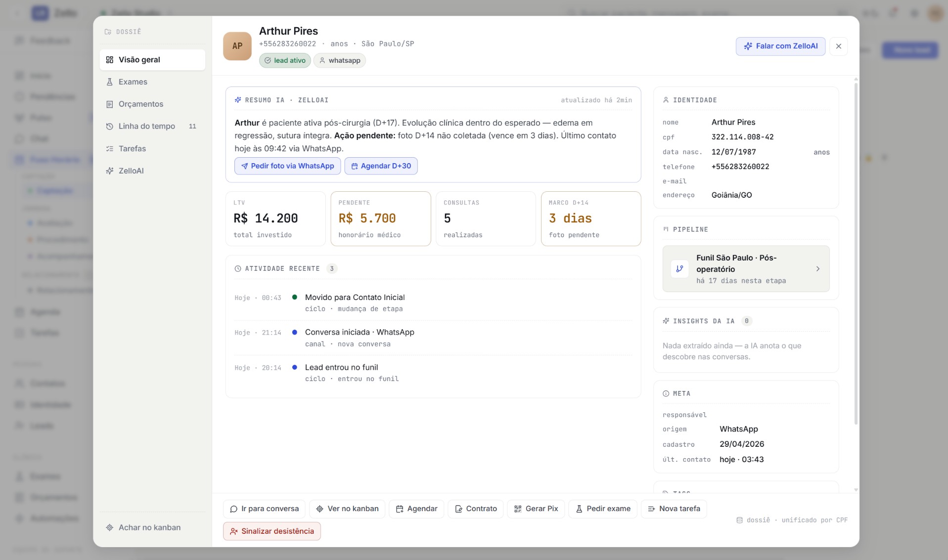The image size is (948, 560).
Task: Click the ZelloAI sparkle icon in sidebar
Action: point(110,171)
